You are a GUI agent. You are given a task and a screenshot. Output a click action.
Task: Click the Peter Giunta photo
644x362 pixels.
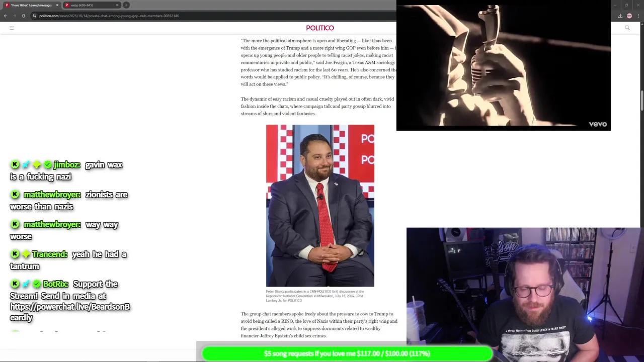click(320, 206)
